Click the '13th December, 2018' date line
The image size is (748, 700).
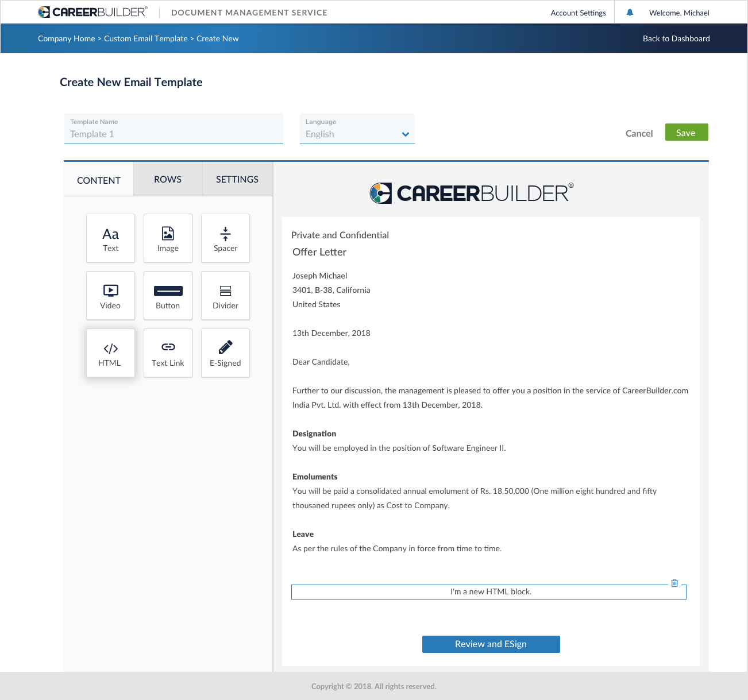tap(331, 333)
